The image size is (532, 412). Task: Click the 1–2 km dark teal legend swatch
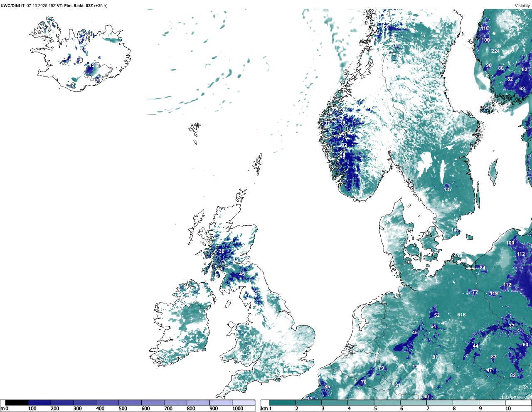[x=282, y=402]
